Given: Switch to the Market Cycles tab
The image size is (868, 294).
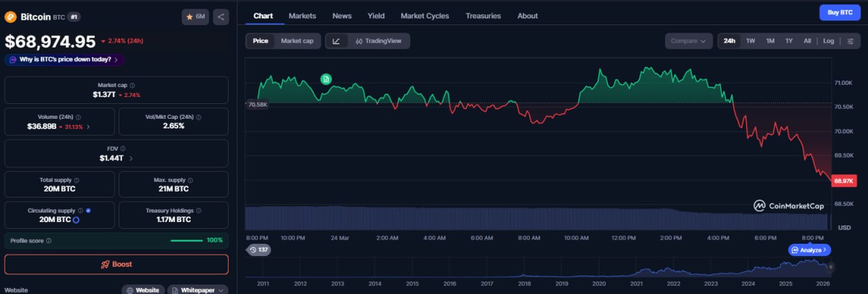Looking at the screenshot, I should pos(425,16).
